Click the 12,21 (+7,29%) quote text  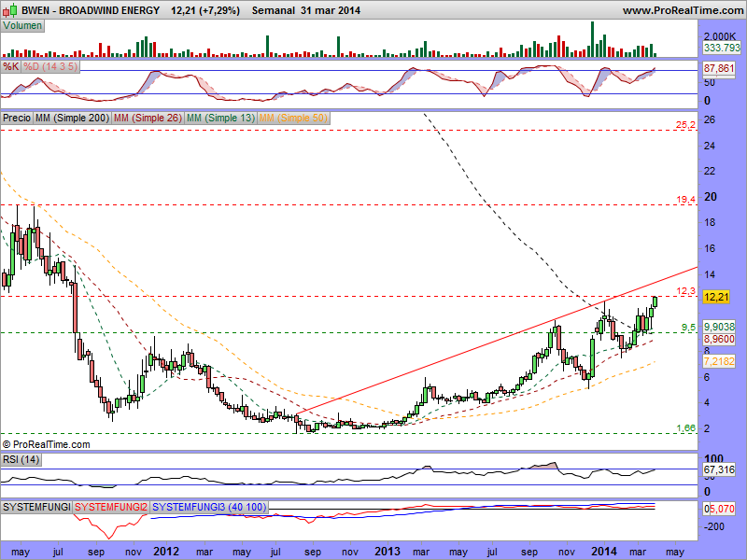(x=205, y=10)
